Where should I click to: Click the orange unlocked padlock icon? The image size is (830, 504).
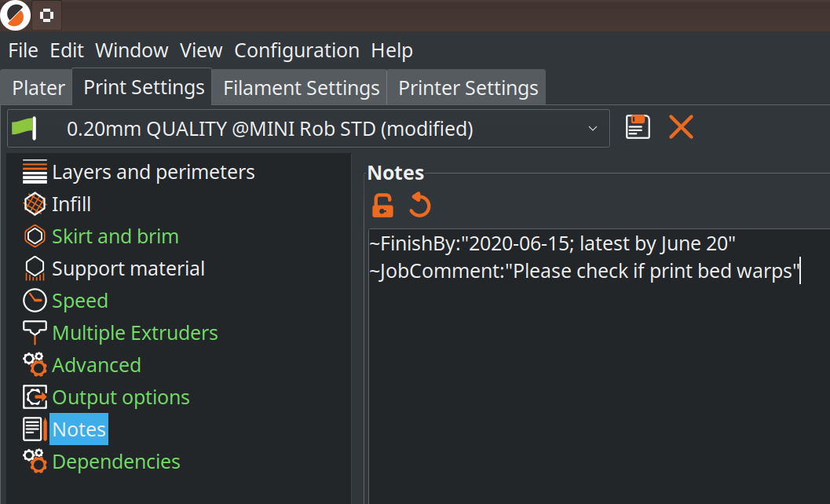(382, 206)
